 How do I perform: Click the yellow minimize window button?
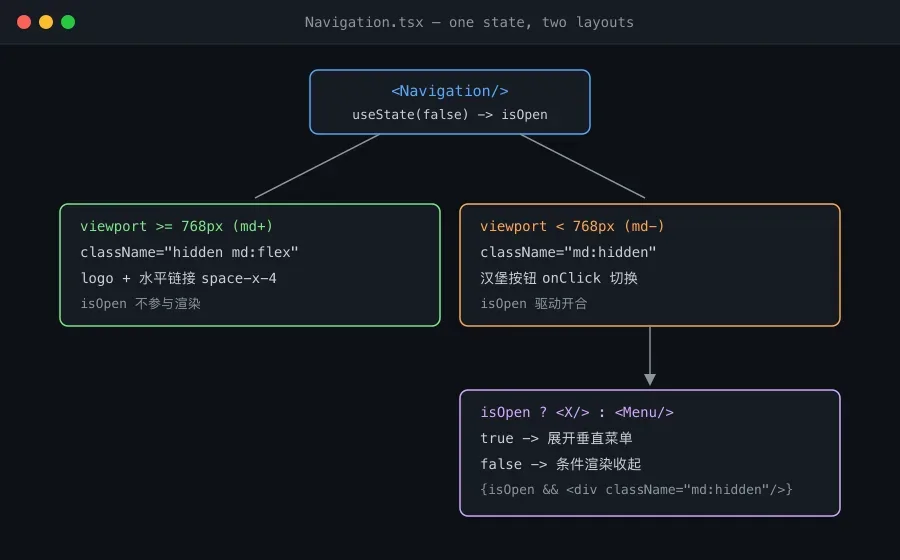click(46, 22)
